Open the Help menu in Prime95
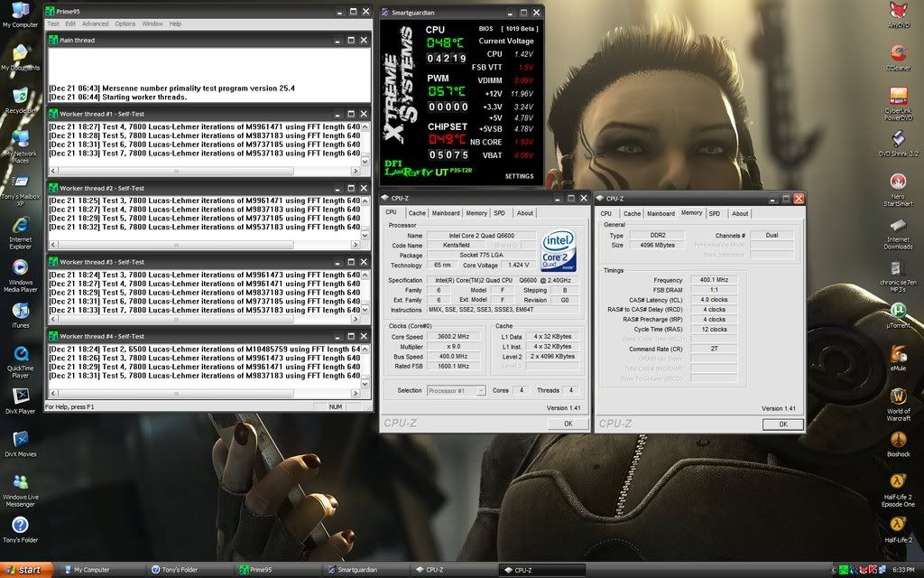 point(175,24)
